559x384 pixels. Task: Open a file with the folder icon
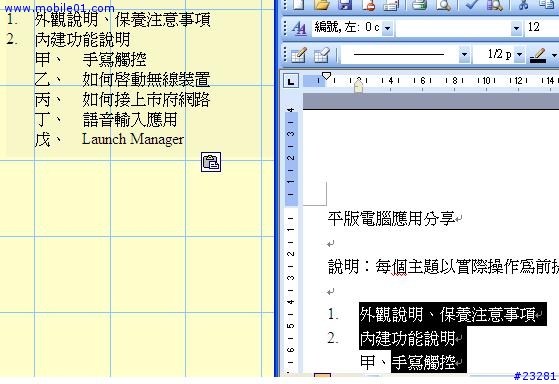[x=322, y=4]
